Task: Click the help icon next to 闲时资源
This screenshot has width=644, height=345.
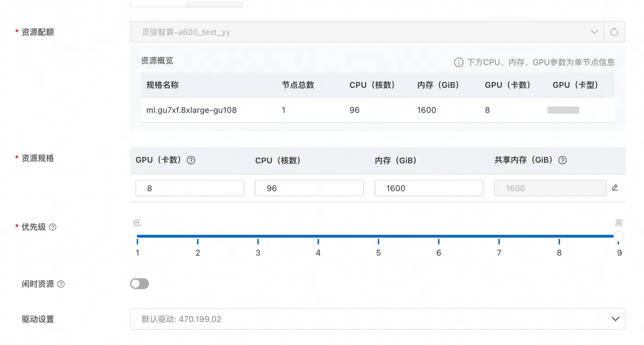Action: pyautogui.click(x=61, y=284)
